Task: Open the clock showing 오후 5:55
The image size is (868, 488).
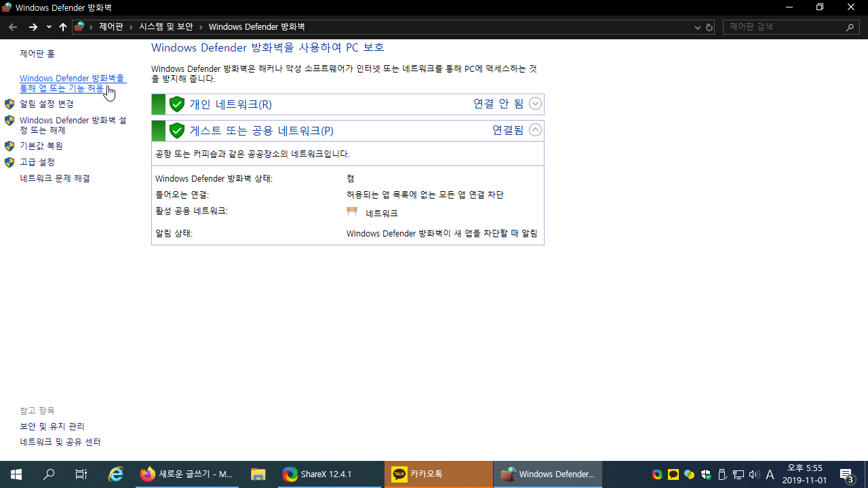Action: pyautogui.click(x=805, y=474)
